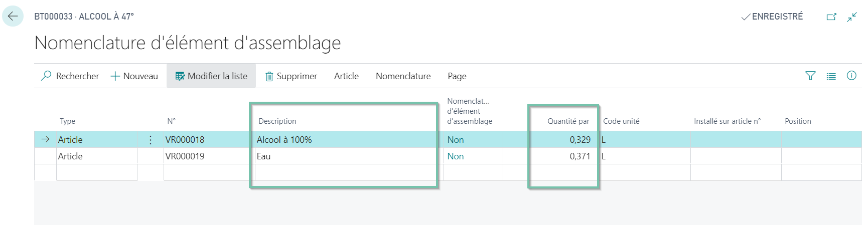
Task: Open the Article menu
Action: point(346,76)
